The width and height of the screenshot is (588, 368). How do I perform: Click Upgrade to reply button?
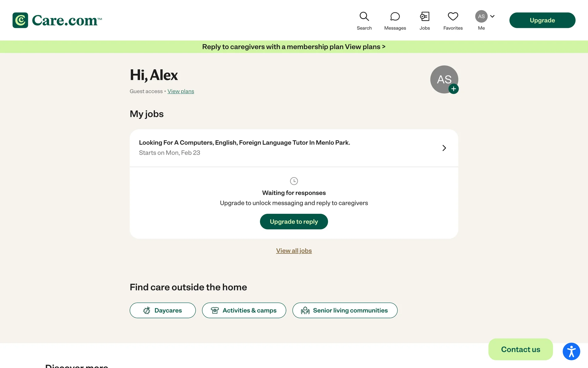[x=294, y=221]
